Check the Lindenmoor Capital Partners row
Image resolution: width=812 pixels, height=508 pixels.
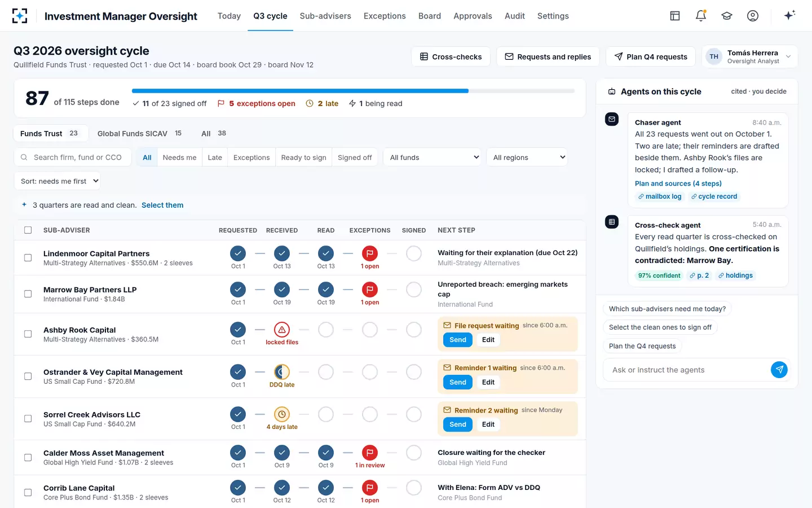click(28, 258)
